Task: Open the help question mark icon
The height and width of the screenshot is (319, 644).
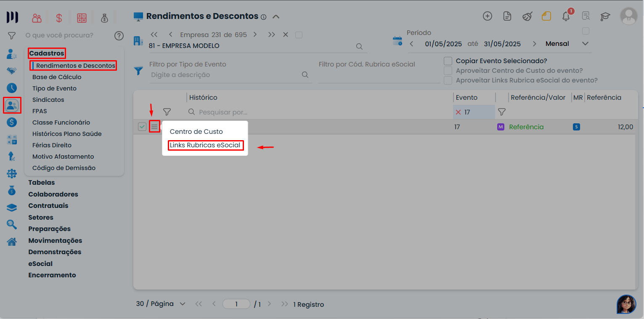Action: tap(119, 35)
